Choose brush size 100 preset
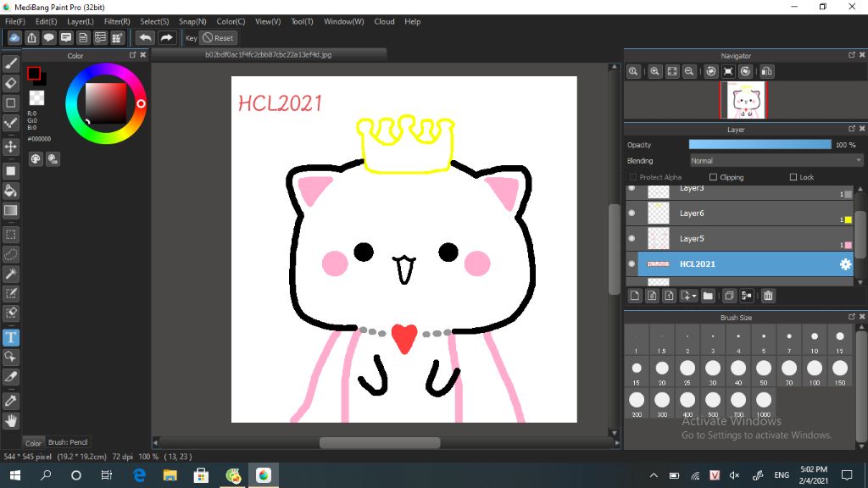 (x=815, y=373)
